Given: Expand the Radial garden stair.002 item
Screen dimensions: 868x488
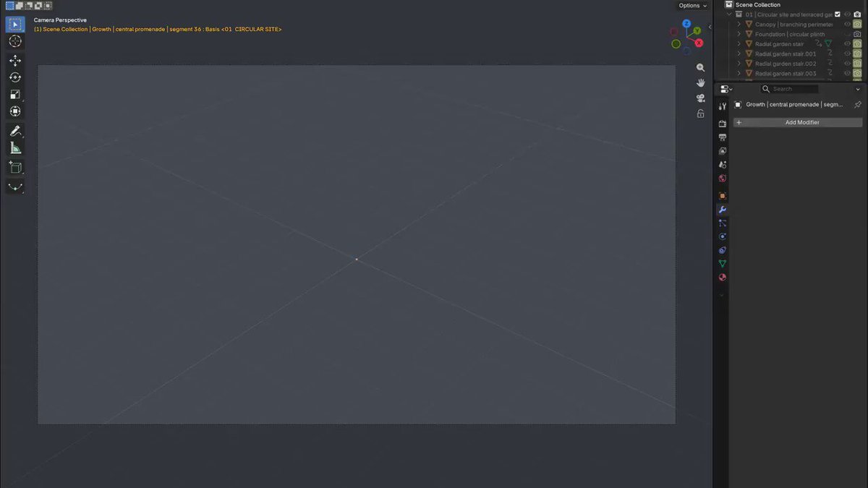Looking at the screenshot, I should click(x=739, y=64).
